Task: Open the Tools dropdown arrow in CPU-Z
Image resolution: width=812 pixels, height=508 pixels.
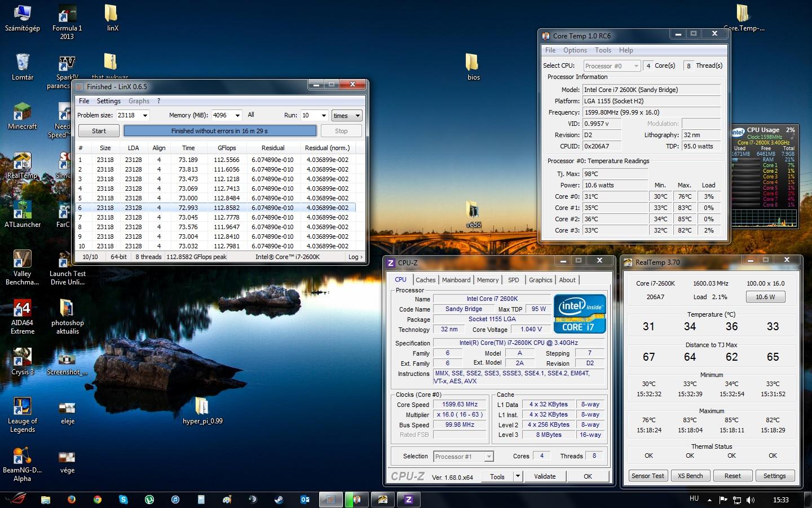Action: 517,476
